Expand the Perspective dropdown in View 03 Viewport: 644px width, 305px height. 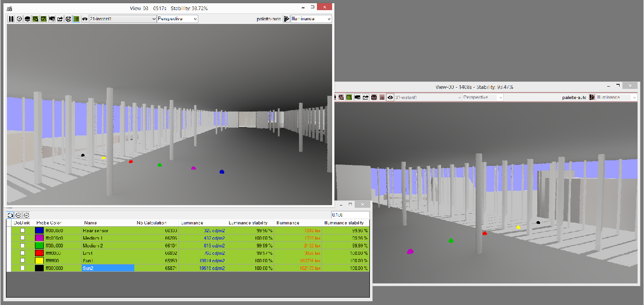click(178, 19)
